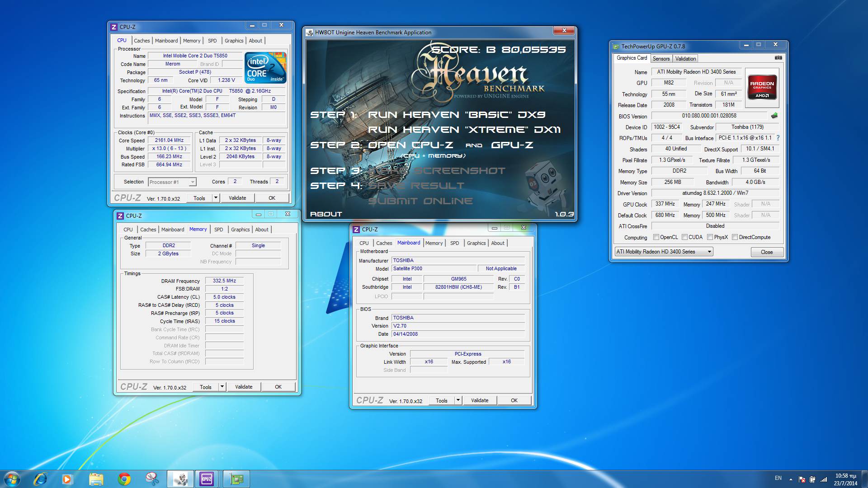Click the HWBOT Heaven window title icon
Viewport: 868px width, 488px height.
coord(310,33)
